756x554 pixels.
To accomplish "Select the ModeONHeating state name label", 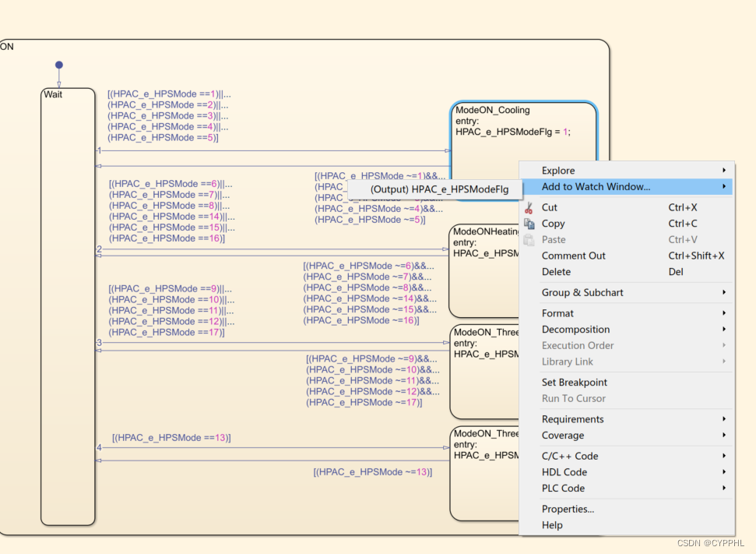I will click(486, 231).
